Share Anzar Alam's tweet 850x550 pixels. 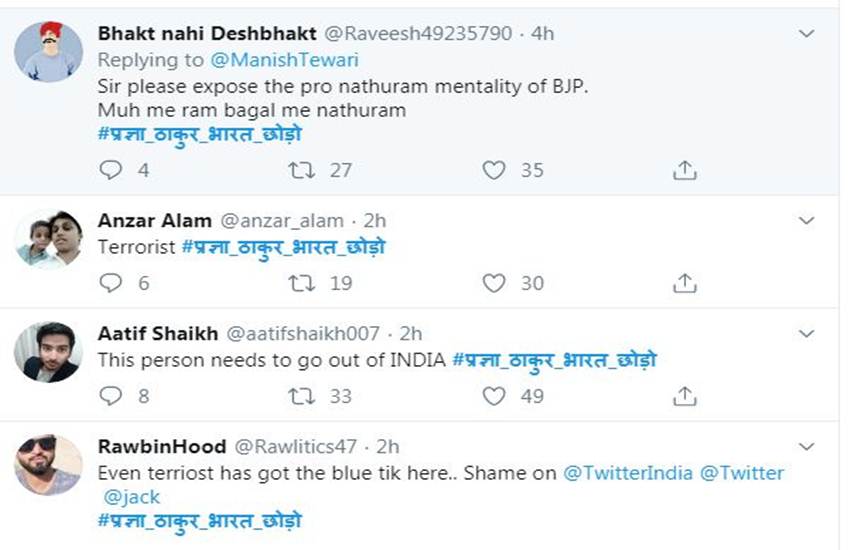684,284
